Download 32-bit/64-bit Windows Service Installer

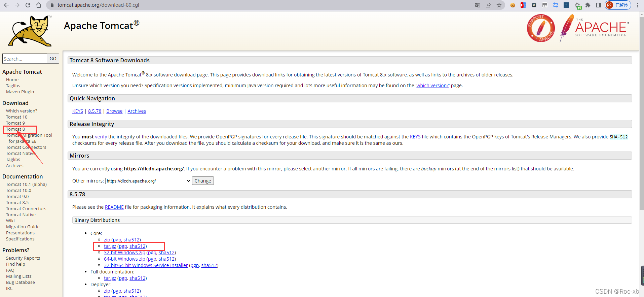click(x=146, y=265)
